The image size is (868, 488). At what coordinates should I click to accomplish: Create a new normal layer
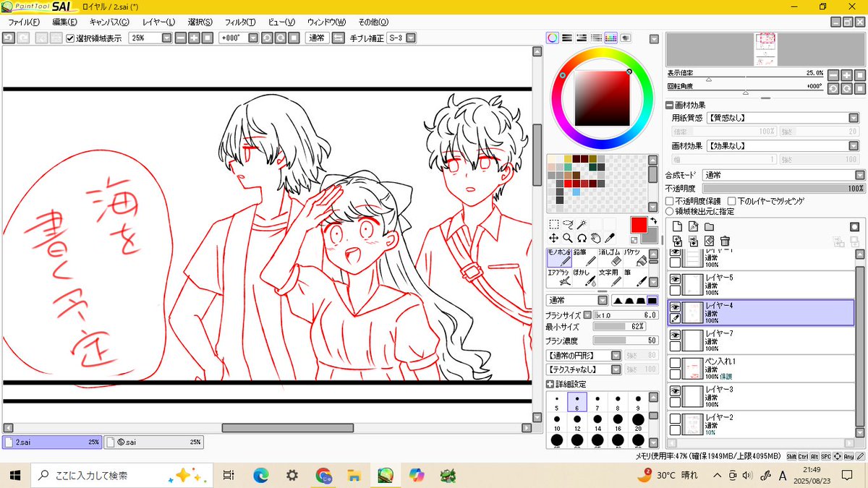[677, 226]
